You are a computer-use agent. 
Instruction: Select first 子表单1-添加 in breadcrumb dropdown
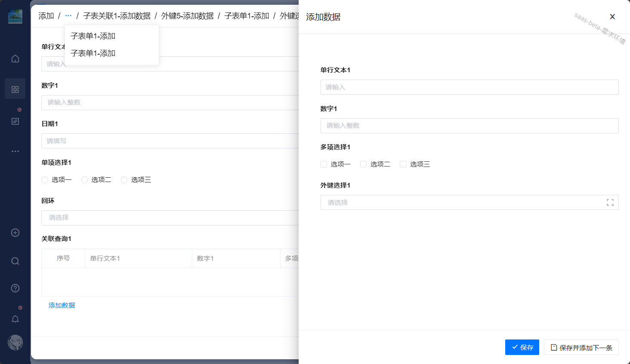[93, 36]
